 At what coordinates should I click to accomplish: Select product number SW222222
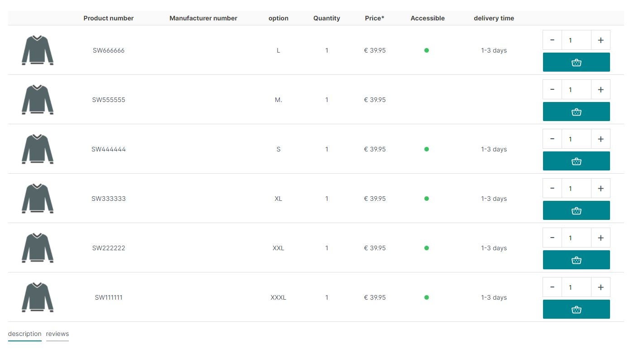(x=109, y=248)
